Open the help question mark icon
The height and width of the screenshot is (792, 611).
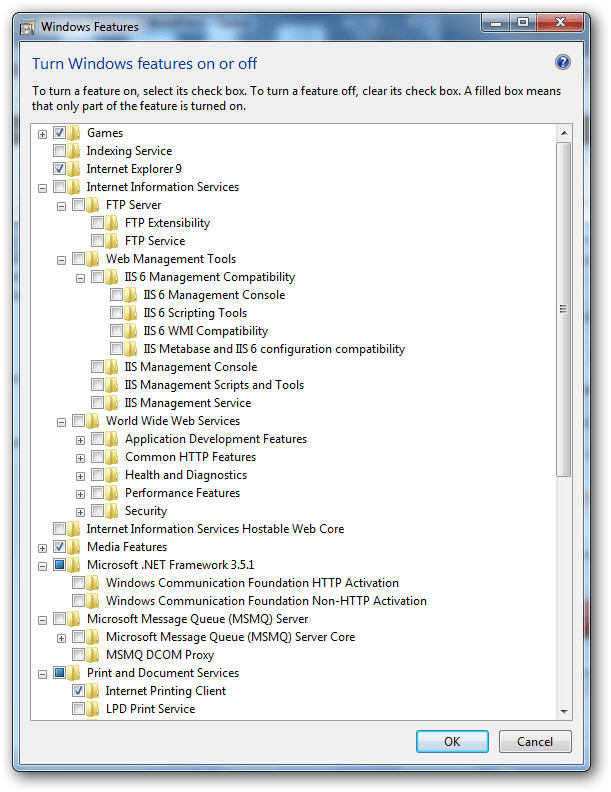[x=563, y=63]
